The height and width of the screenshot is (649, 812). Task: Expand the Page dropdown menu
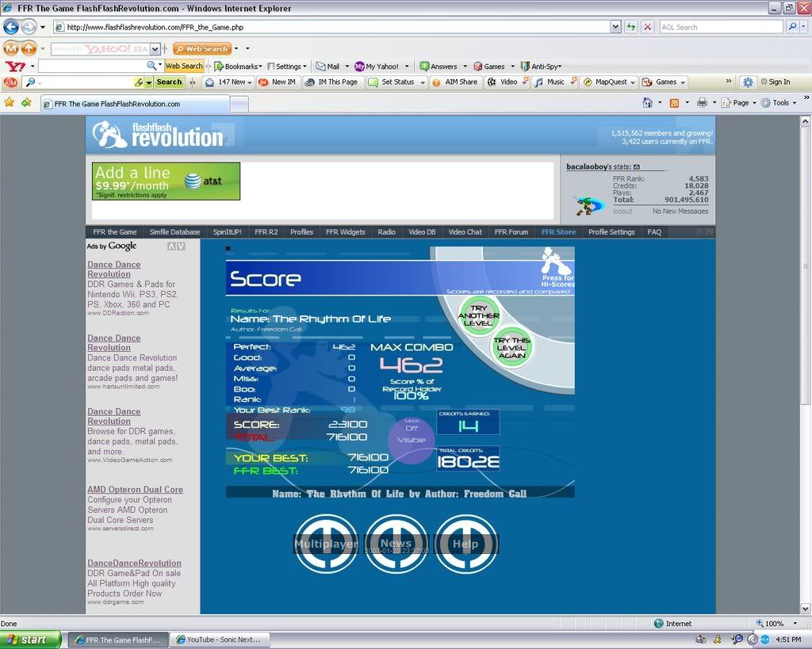point(741,102)
